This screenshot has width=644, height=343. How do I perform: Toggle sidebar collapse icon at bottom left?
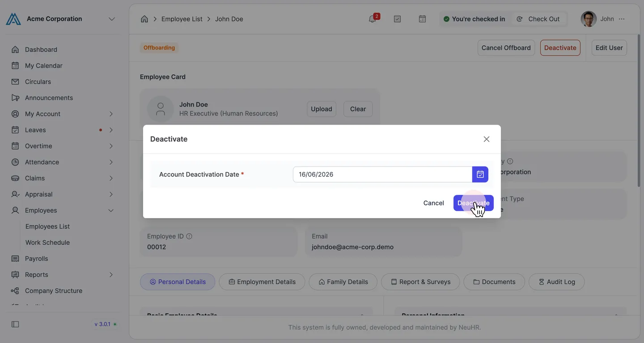pos(15,324)
